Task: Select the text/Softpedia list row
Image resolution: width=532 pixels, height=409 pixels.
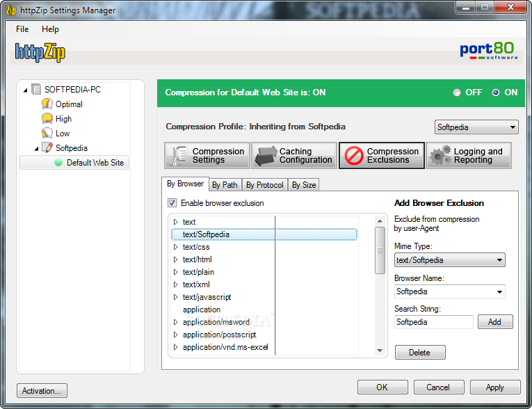Action: pos(265,234)
